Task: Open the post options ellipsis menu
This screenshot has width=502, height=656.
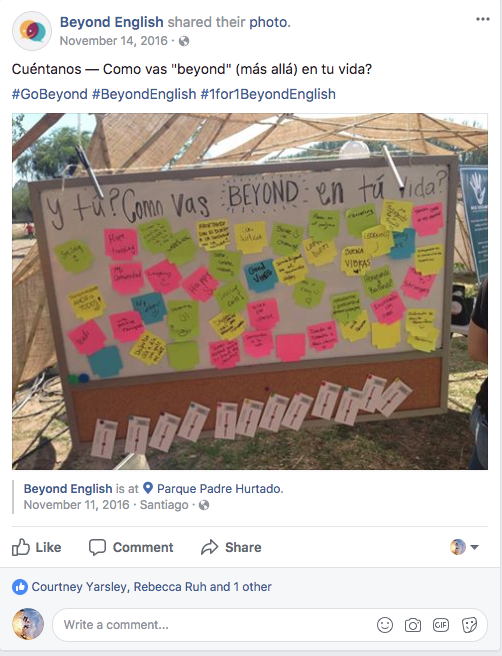Action: (x=482, y=19)
